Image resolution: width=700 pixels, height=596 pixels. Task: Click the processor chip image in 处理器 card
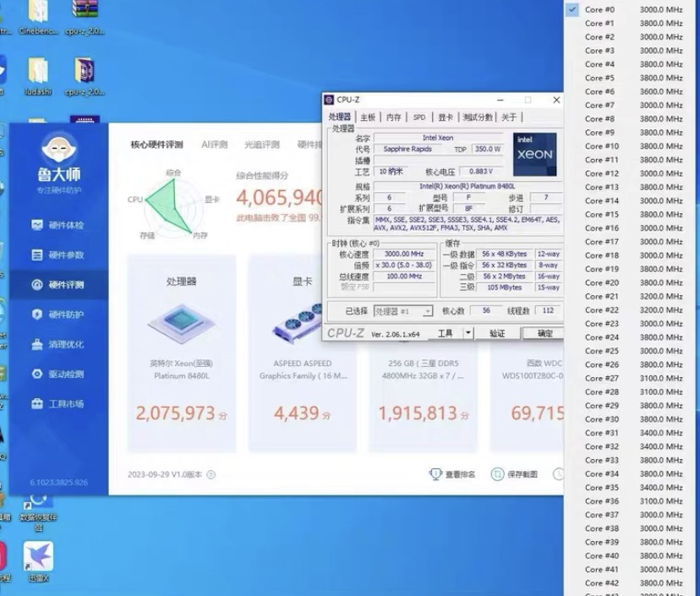coord(182,323)
